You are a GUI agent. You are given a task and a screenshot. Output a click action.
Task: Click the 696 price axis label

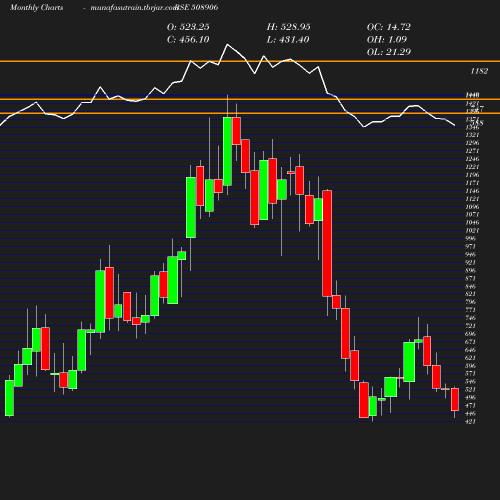point(470,334)
